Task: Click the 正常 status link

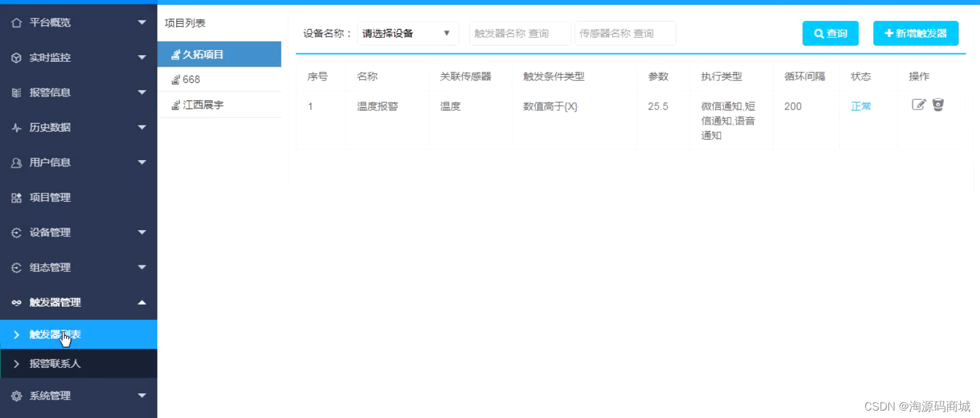Action: point(861,106)
